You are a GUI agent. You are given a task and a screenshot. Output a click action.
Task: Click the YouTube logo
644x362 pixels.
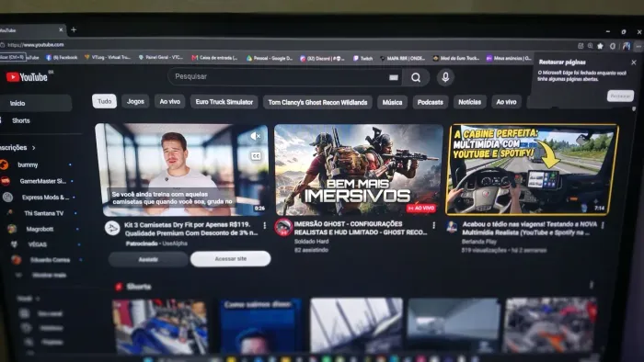point(27,77)
